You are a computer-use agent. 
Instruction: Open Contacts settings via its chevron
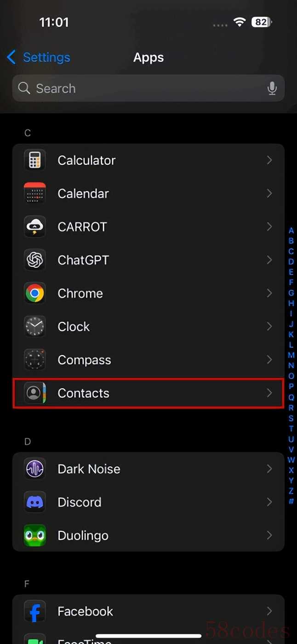269,393
